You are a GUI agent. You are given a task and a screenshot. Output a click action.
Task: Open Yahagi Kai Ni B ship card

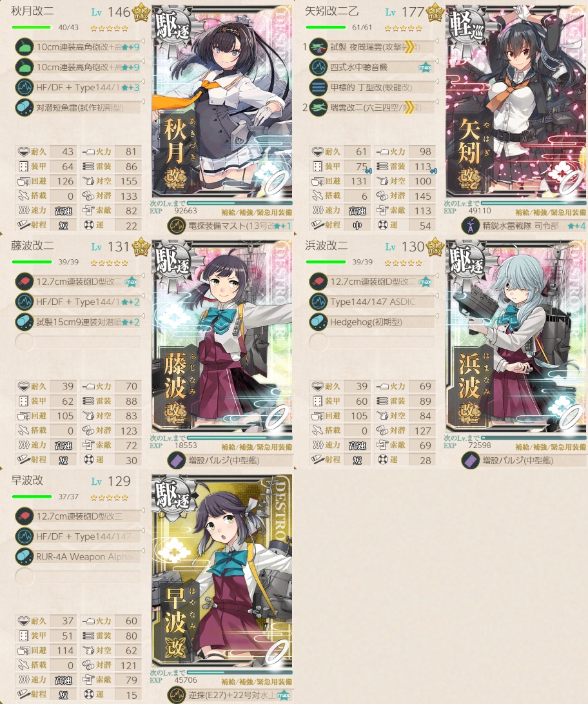pos(516,103)
